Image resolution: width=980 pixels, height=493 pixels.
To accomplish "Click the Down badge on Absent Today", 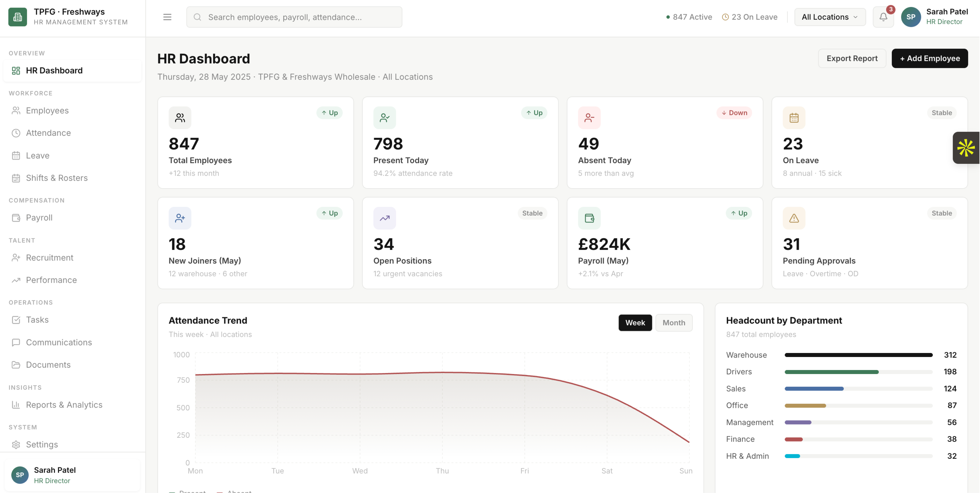I will click(734, 113).
